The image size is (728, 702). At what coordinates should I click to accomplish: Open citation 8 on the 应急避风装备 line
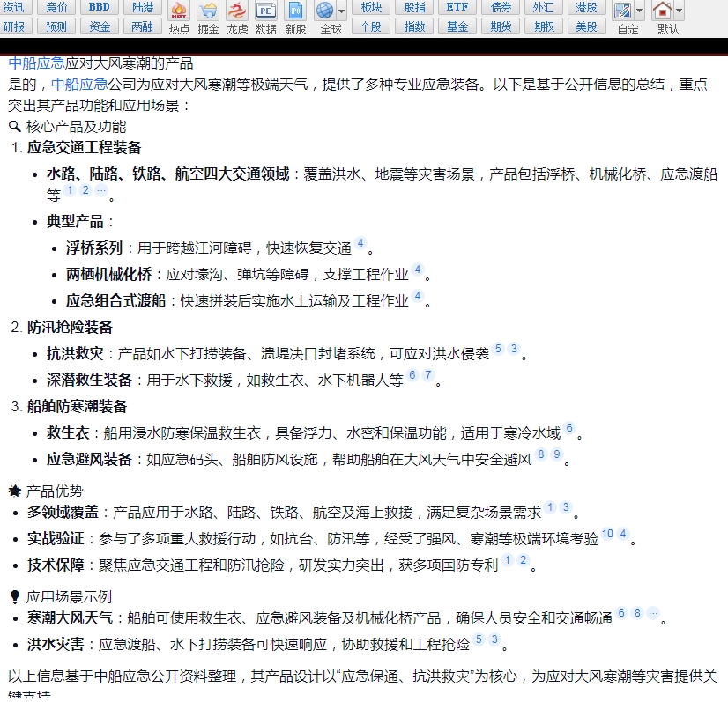click(541, 454)
